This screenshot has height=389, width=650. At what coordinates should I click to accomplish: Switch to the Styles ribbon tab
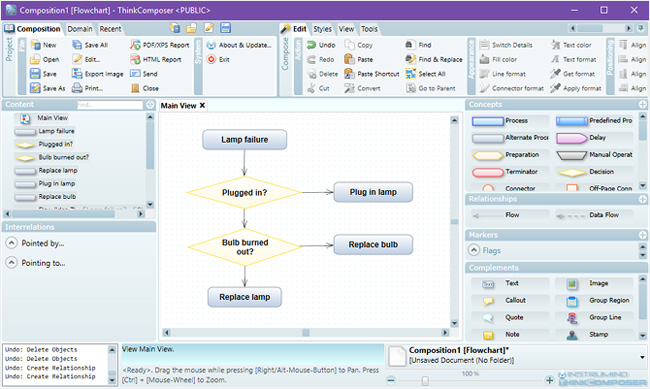(322, 29)
